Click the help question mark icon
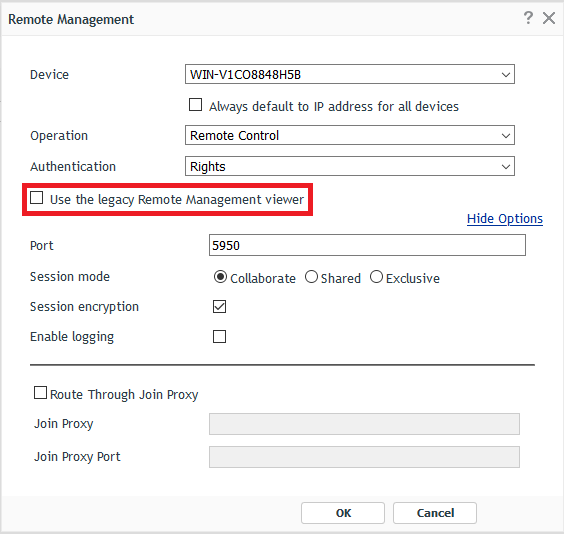Image resolution: width=564 pixels, height=534 pixels. point(528,18)
